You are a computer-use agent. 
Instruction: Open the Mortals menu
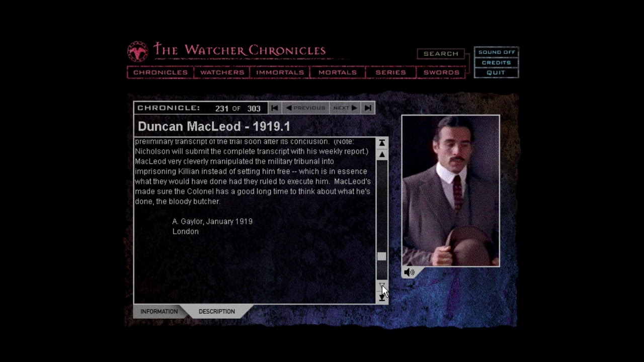338,72
